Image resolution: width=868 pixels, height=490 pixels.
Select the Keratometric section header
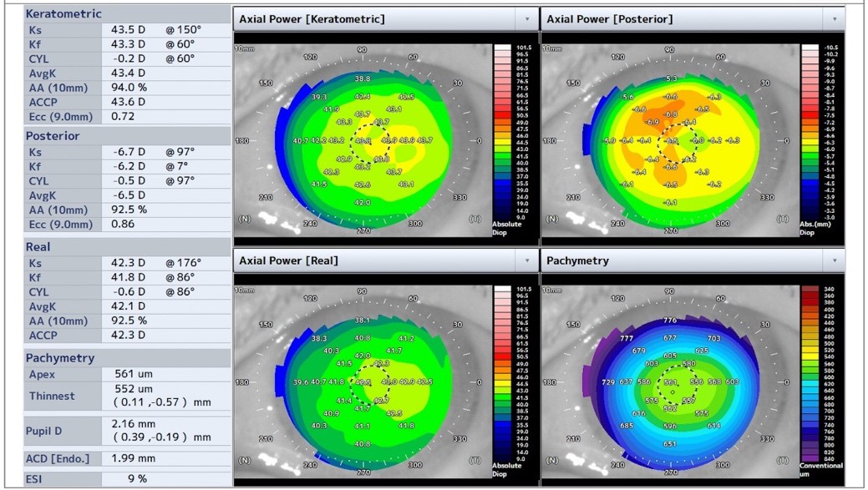pos(63,14)
